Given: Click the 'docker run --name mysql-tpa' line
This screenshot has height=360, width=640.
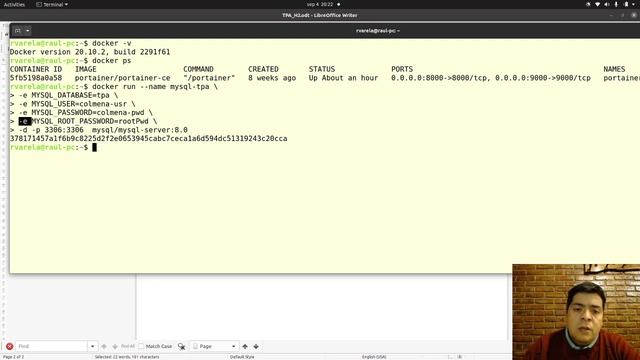Looking at the screenshot, I should click(155, 87).
